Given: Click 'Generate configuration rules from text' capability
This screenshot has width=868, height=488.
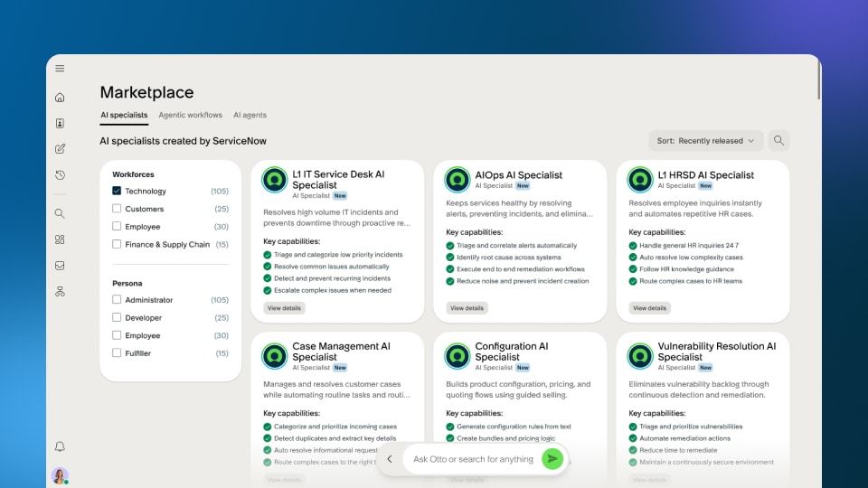Looking at the screenshot, I should tap(514, 426).
